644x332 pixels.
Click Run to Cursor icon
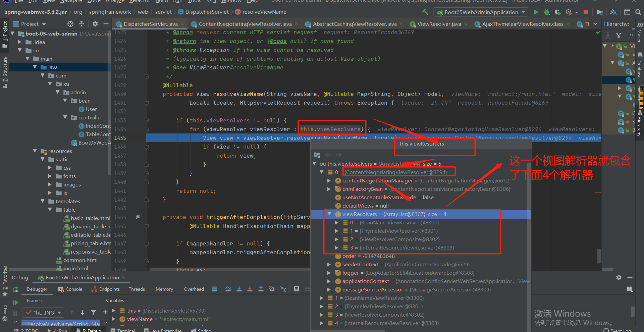click(283, 289)
